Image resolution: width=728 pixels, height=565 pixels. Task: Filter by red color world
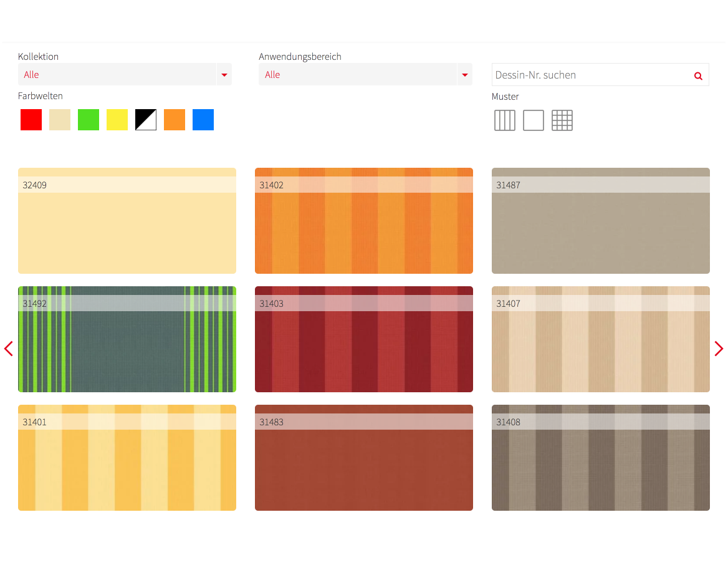coord(31,120)
